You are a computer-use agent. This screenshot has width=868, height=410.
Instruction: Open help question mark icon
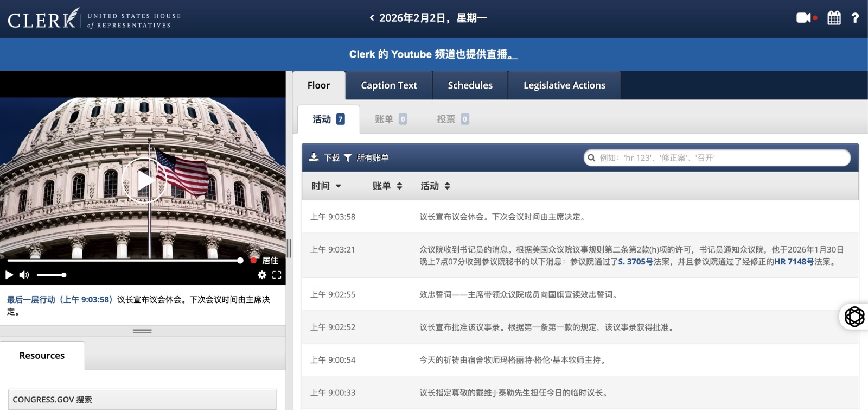coord(855,18)
